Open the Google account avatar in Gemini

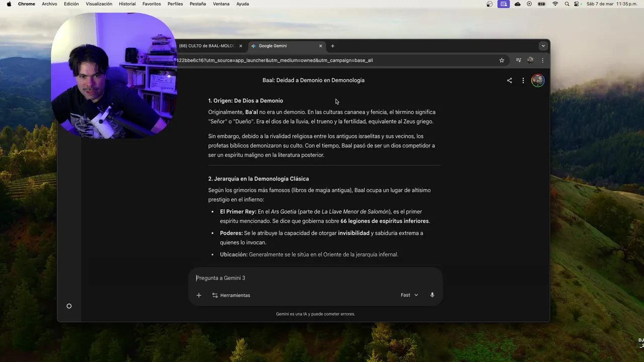[538, 80]
